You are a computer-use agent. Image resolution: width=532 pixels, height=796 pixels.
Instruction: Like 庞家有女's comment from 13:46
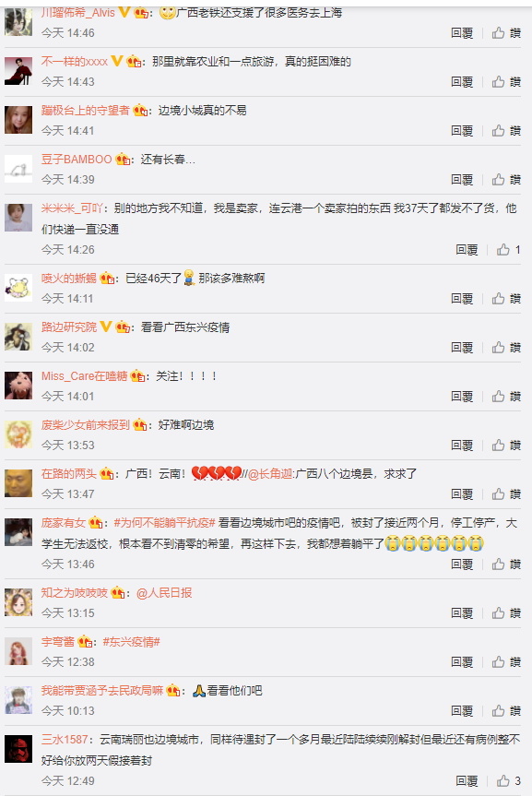click(x=506, y=564)
